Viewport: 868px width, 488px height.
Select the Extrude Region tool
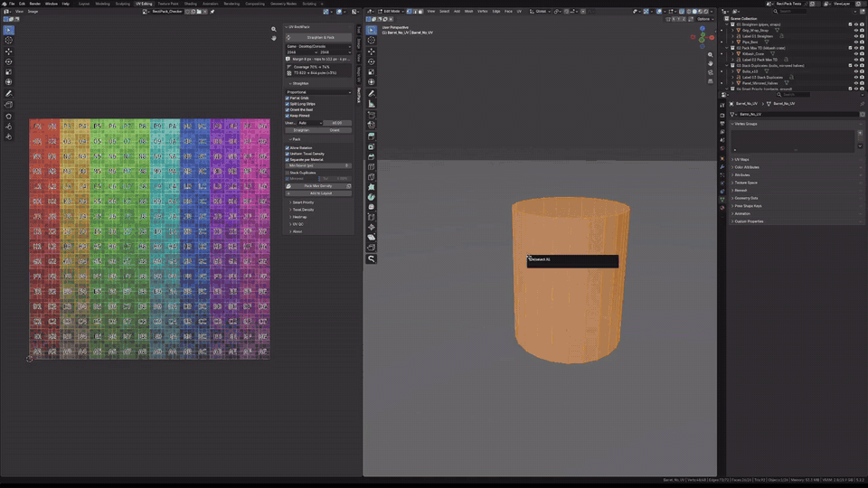point(372,136)
